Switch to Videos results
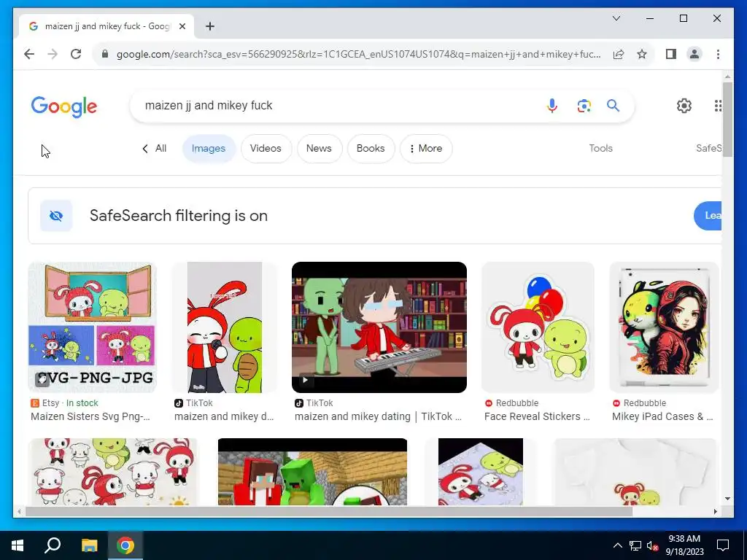Image resolution: width=747 pixels, height=560 pixels. [266, 149]
